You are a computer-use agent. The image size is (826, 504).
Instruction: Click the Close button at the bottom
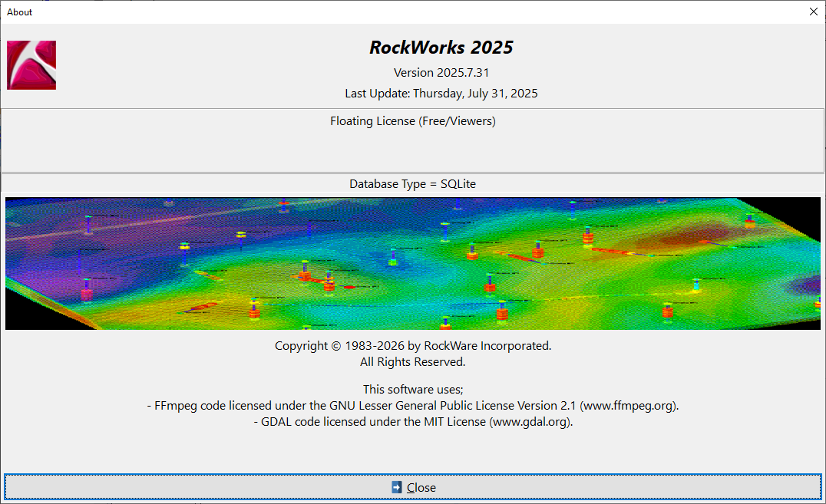pyautogui.click(x=413, y=487)
